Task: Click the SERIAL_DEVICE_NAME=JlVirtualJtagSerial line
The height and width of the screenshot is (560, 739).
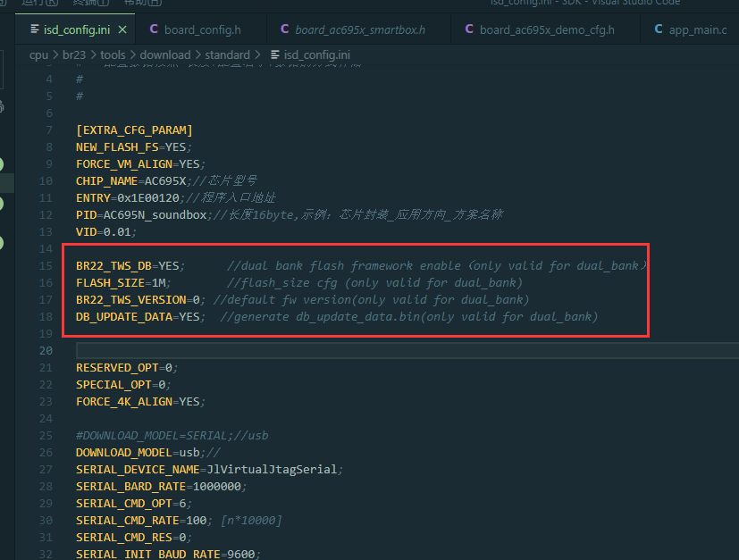Action: click(209, 469)
